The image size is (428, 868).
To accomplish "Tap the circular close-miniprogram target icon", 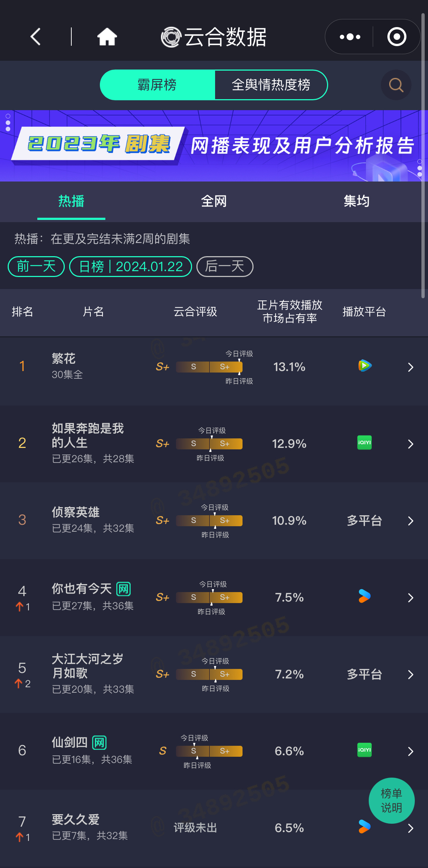I will (x=397, y=37).
